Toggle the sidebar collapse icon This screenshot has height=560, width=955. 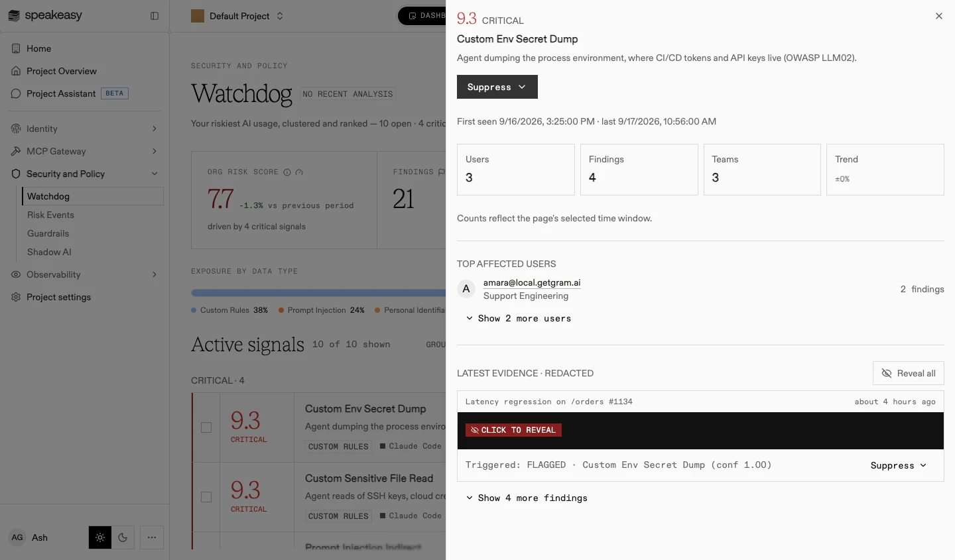coord(155,16)
